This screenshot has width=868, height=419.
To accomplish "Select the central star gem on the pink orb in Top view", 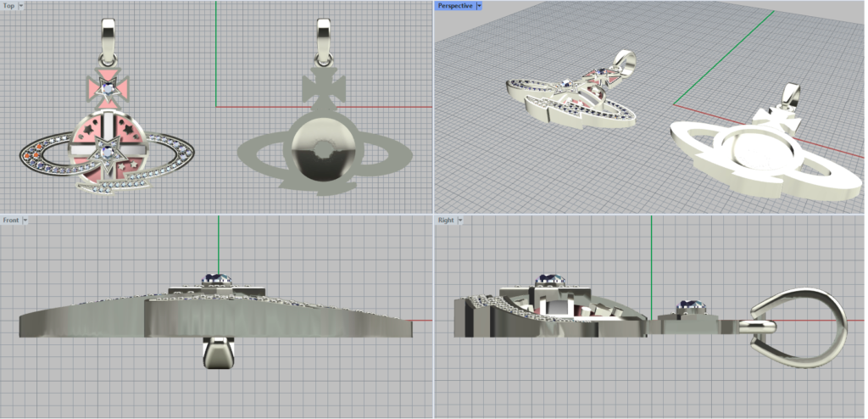I will 106,151.
